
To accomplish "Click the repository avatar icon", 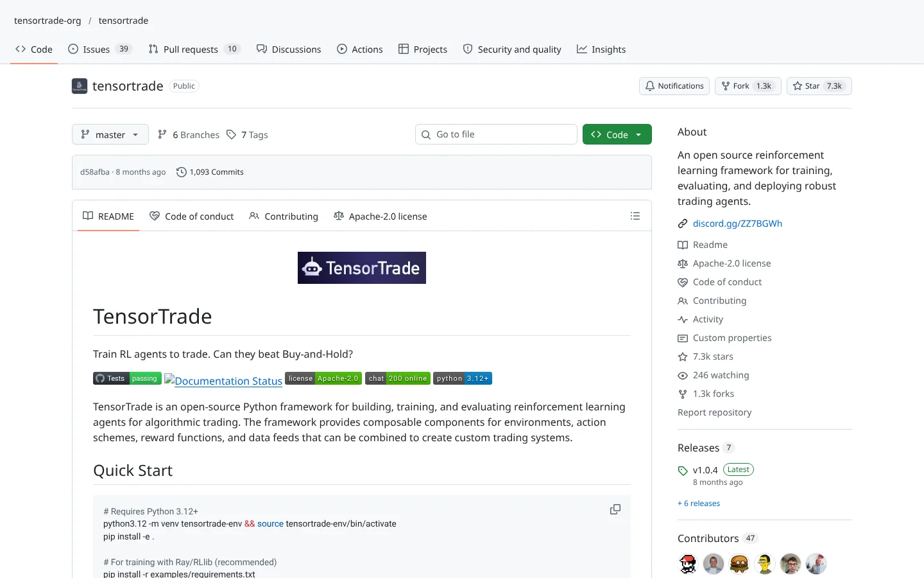I will pos(80,86).
